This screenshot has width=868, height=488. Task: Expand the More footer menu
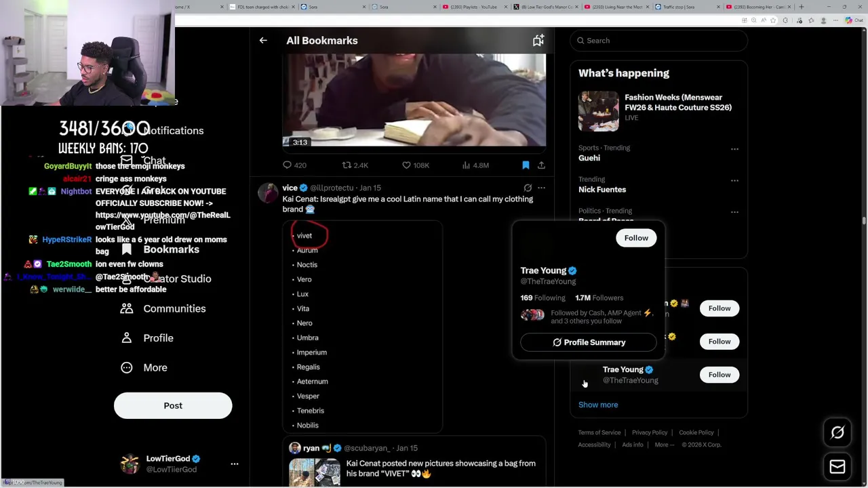coord(665,445)
